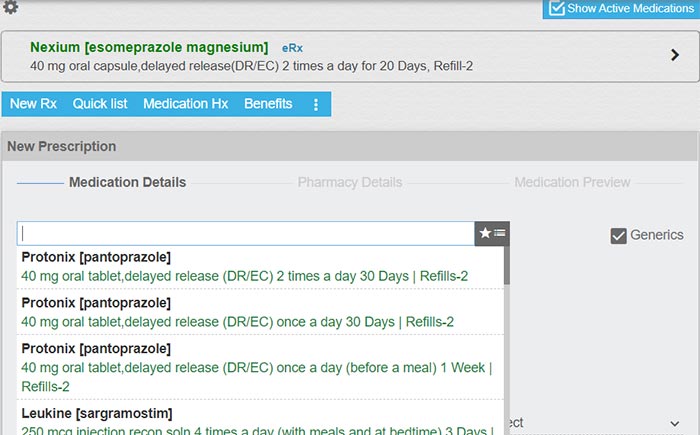Toggle Show Active Medications checkbox

[x=558, y=9]
